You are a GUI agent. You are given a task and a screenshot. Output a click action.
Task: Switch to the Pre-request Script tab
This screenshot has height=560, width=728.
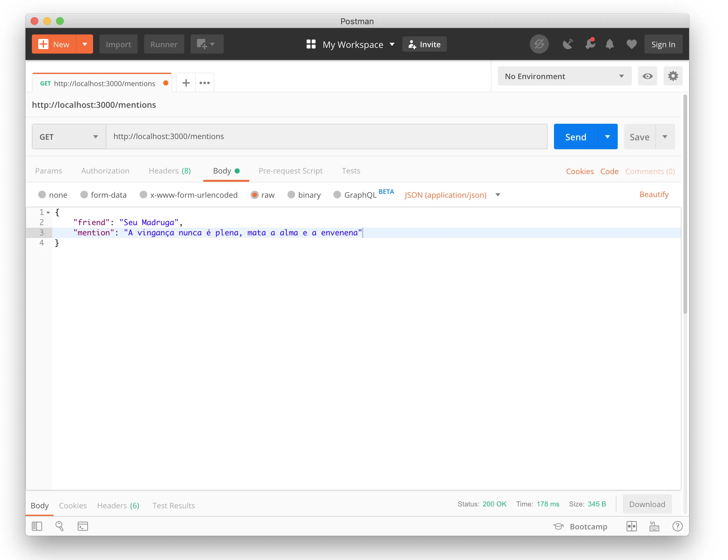coord(290,171)
